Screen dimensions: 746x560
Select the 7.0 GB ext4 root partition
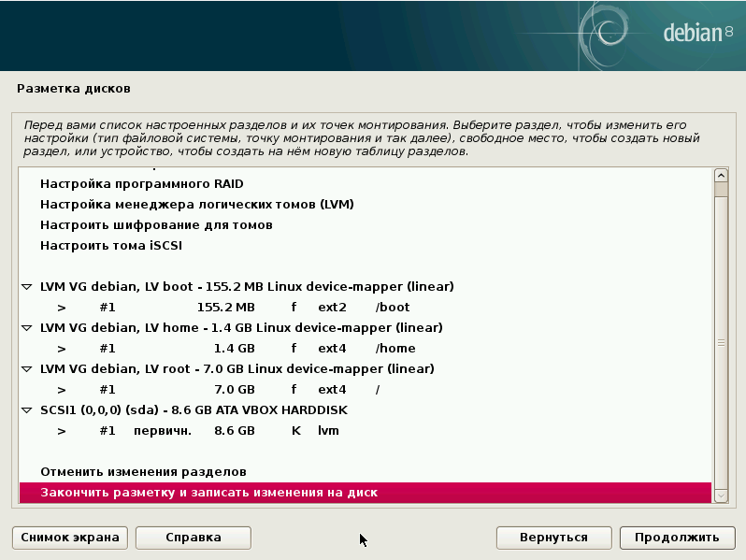click(x=234, y=390)
